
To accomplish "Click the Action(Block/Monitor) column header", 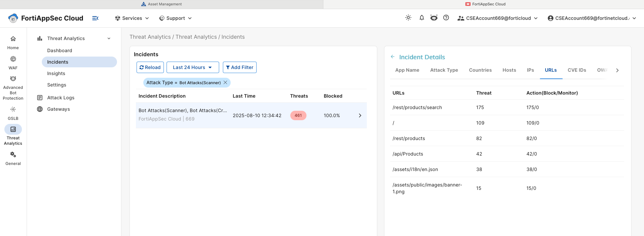I will (x=552, y=93).
